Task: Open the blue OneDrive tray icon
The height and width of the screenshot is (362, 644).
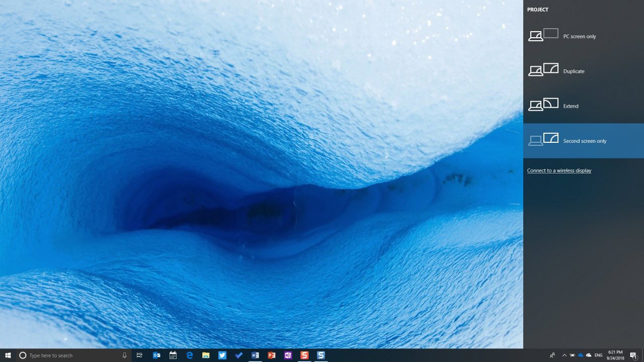Action: point(580,355)
